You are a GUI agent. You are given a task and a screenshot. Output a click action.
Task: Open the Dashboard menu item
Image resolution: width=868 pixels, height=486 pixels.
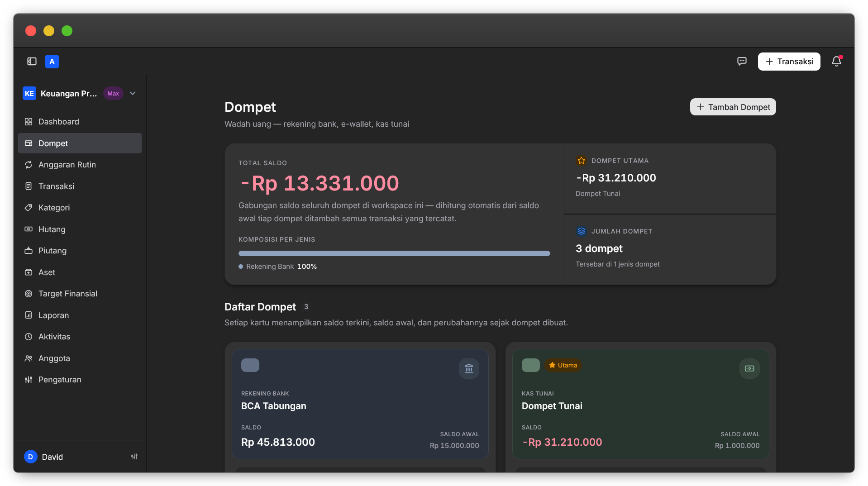tap(80, 122)
